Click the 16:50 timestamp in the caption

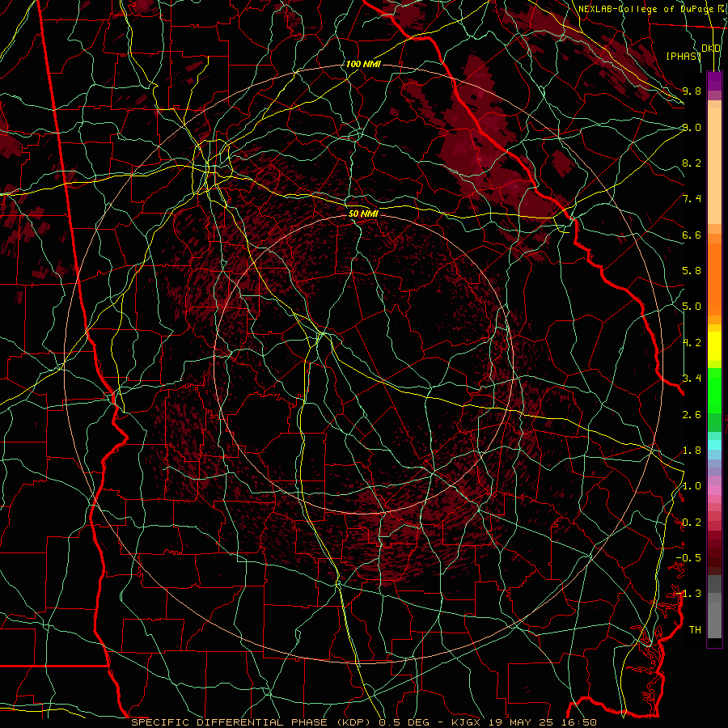[x=581, y=722]
